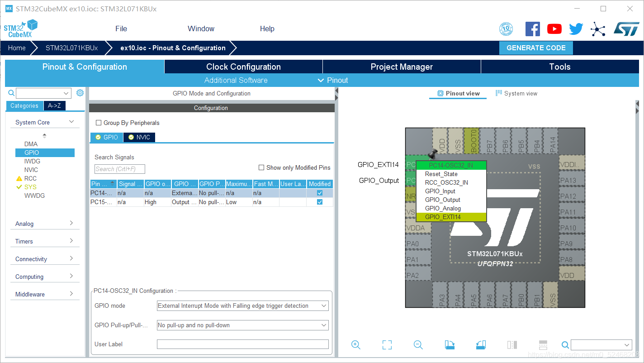644x363 pixels.
Task: Enable Show only Modified Pins
Action: (261, 167)
